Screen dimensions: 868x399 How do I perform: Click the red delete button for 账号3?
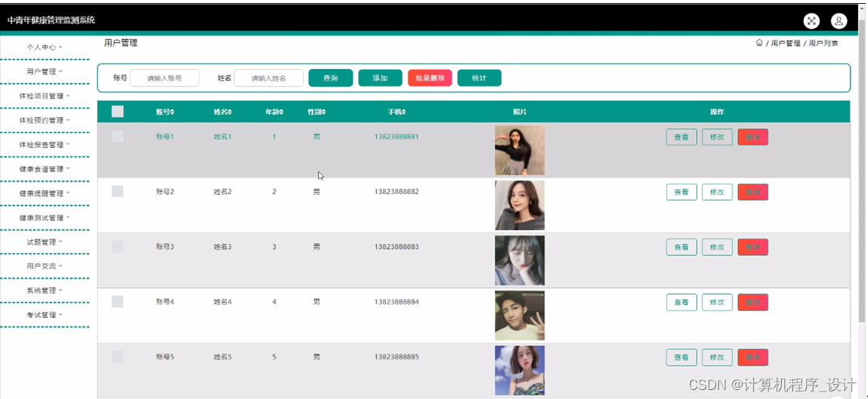pyautogui.click(x=753, y=247)
